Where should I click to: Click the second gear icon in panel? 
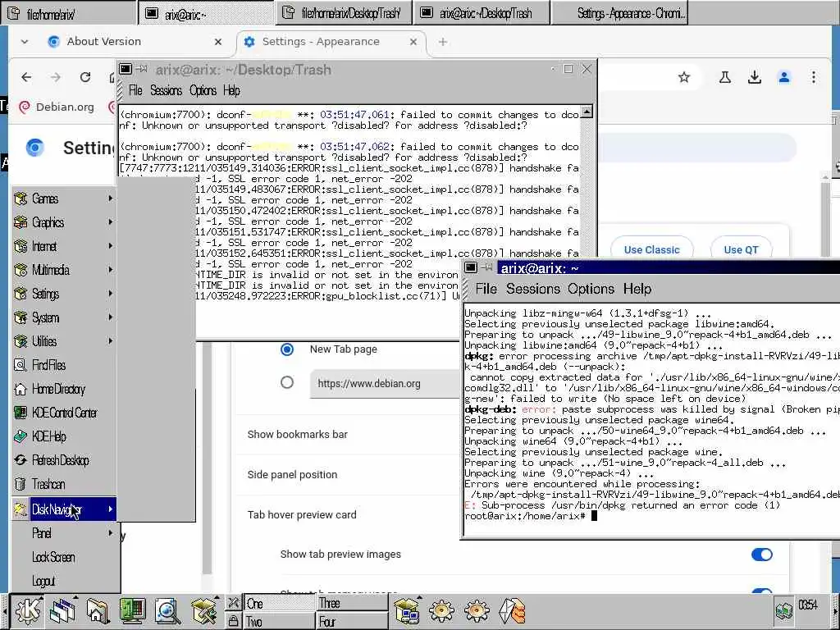click(477, 610)
